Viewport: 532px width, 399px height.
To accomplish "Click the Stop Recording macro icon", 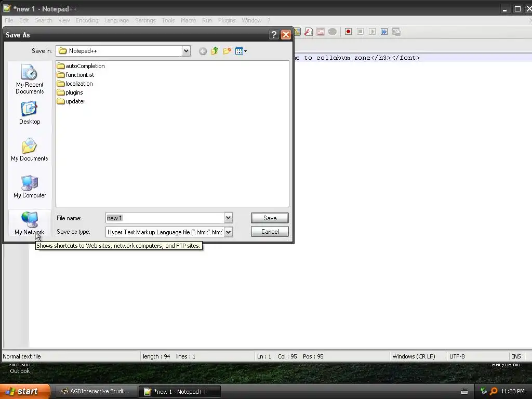I will (361, 32).
